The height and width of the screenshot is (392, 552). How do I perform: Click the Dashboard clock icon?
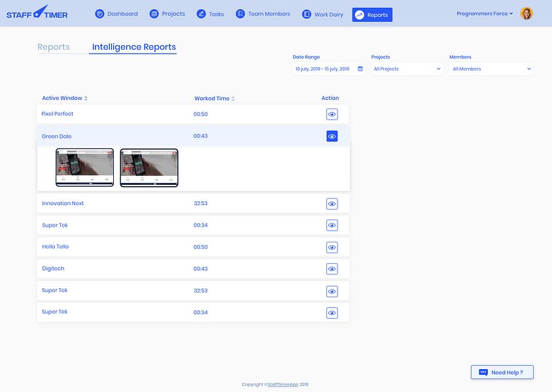99,14
